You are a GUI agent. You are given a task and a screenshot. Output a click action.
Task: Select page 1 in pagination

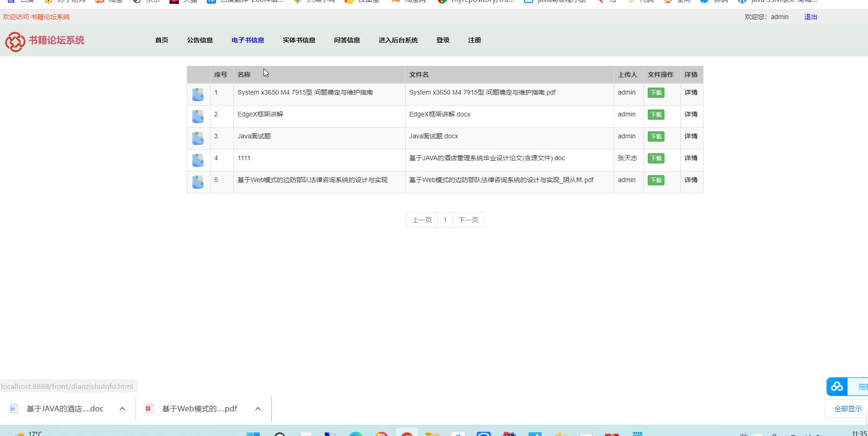(445, 220)
